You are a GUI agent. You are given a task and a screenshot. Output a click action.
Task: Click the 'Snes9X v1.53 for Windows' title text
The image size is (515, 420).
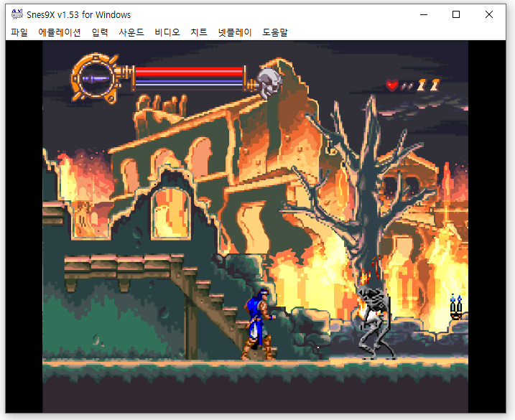78,15
